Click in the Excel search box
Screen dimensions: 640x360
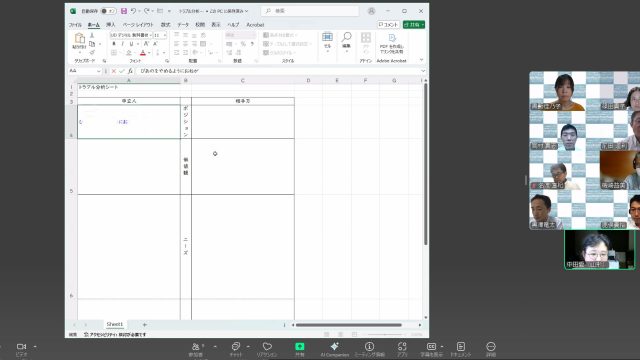(310, 11)
